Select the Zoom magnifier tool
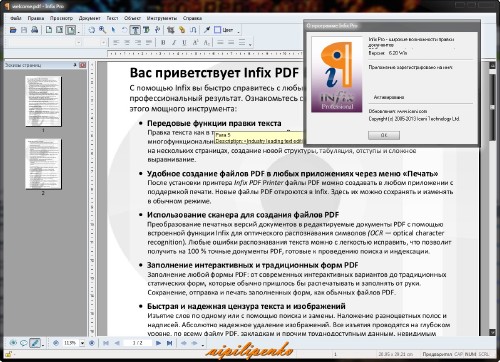500x362 pixels. 102,30
